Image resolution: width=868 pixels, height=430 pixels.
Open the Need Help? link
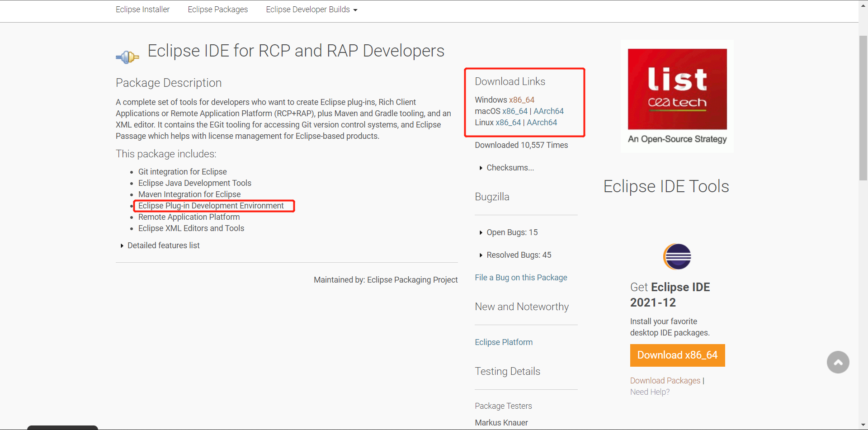point(650,392)
